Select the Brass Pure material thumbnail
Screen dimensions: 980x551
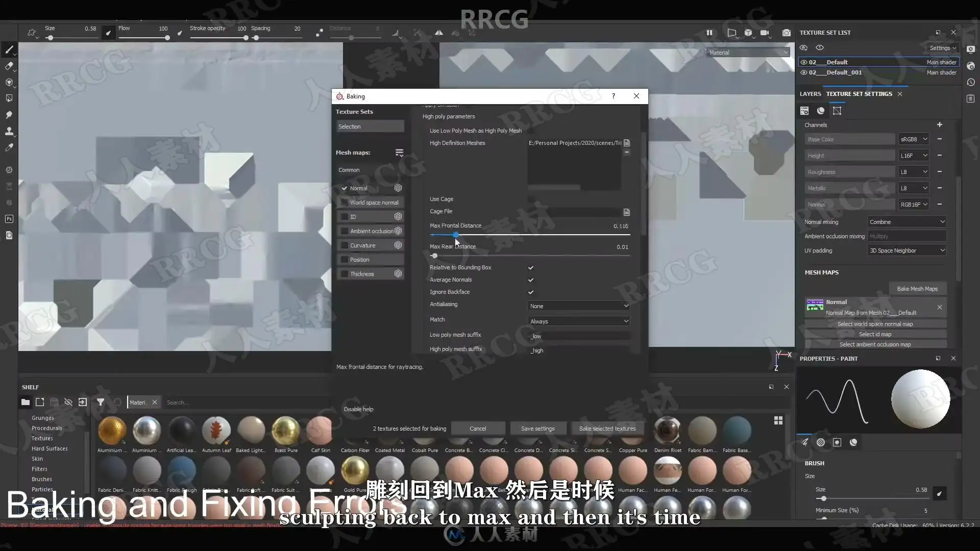[286, 431]
